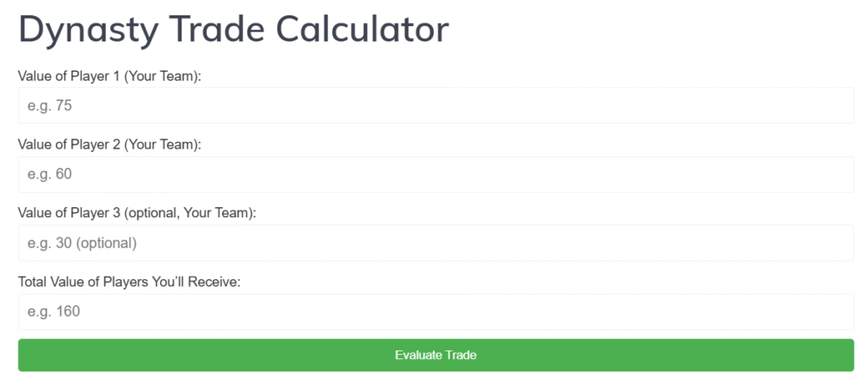
Task: Click the word "Calculator" in the page heading
Action: 365,29
